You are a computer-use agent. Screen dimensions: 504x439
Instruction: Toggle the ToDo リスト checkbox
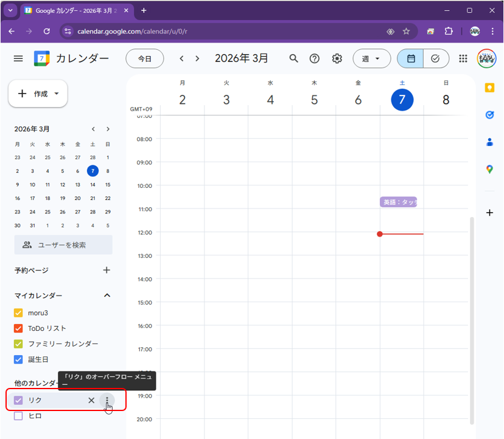click(18, 328)
